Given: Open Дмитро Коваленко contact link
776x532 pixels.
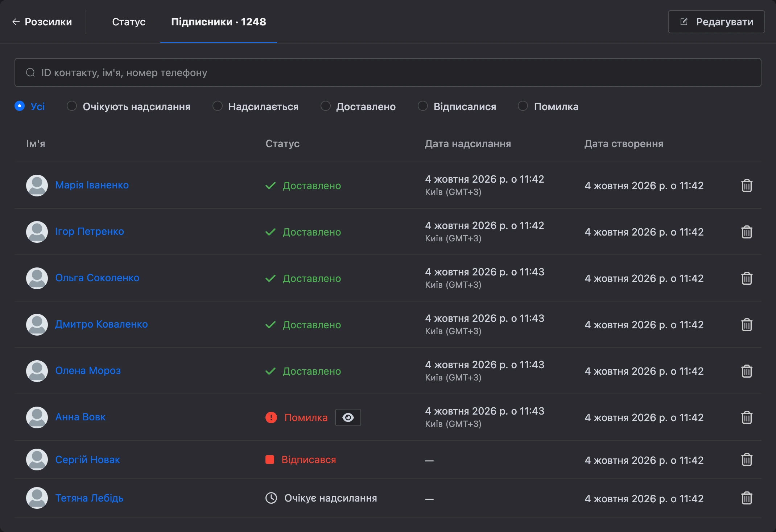Looking at the screenshot, I should point(102,324).
